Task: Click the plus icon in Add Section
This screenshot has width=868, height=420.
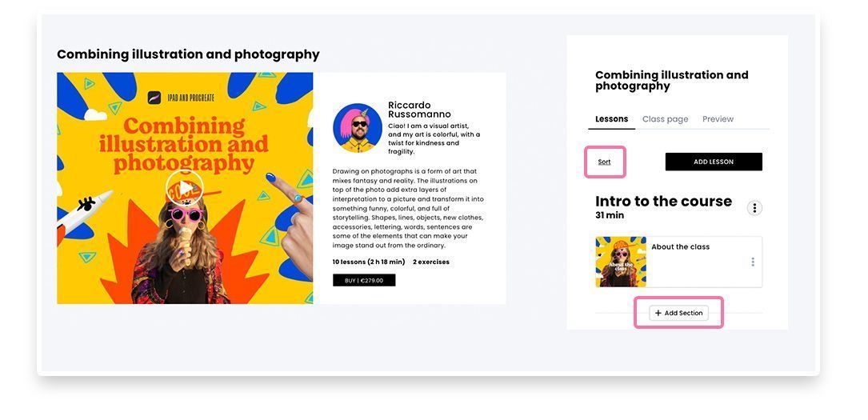Action: (x=658, y=314)
